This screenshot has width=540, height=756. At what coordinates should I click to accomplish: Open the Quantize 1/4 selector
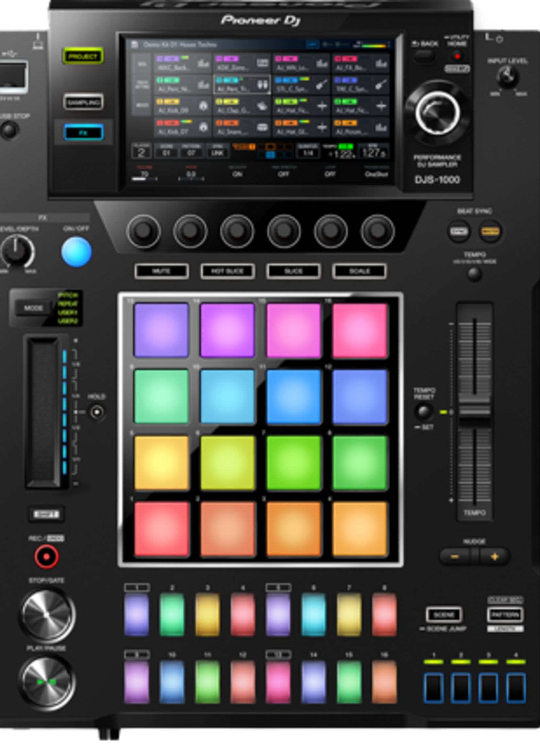(308, 151)
